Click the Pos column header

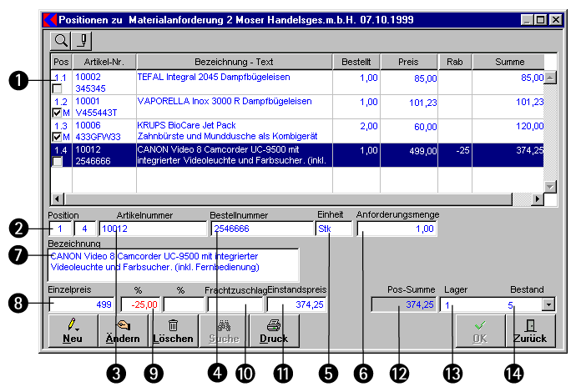point(61,62)
